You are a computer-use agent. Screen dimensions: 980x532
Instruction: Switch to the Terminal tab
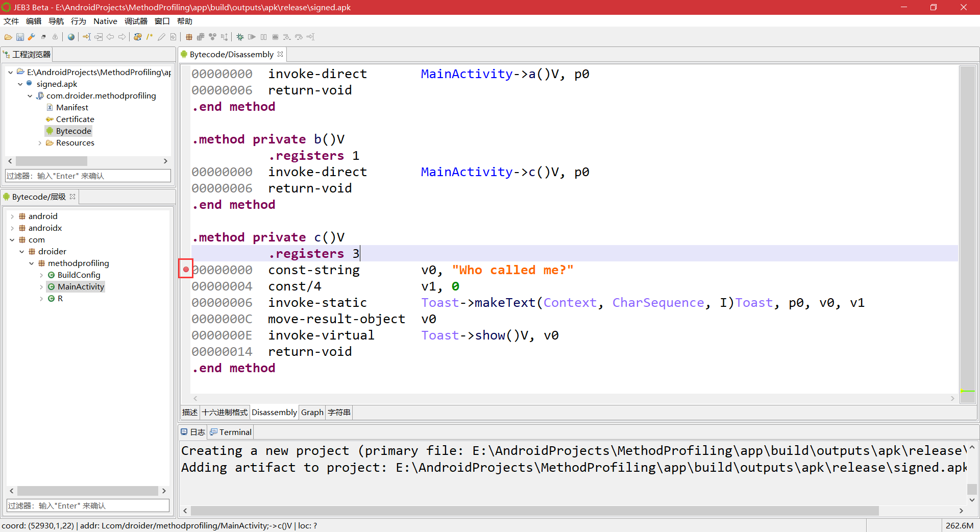231,432
